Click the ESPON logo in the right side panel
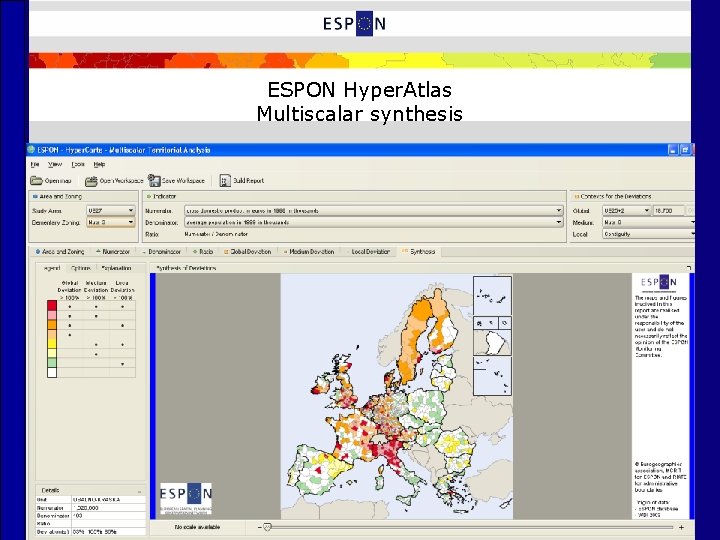Viewport: 720px width, 540px height. coord(658,282)
